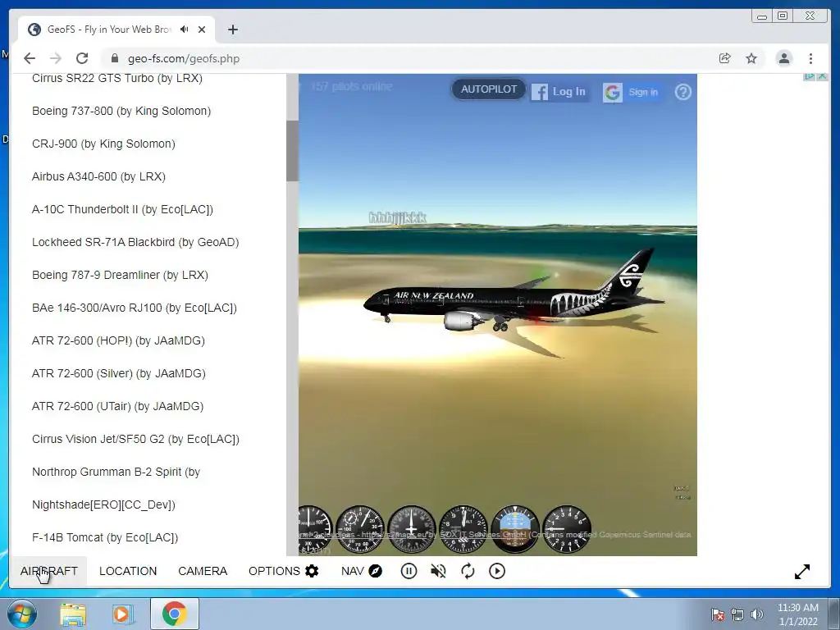Select Boeing 787-9 Dreamliner aircraft
This screenshot has width=840, height=630.
pos(120,275)
